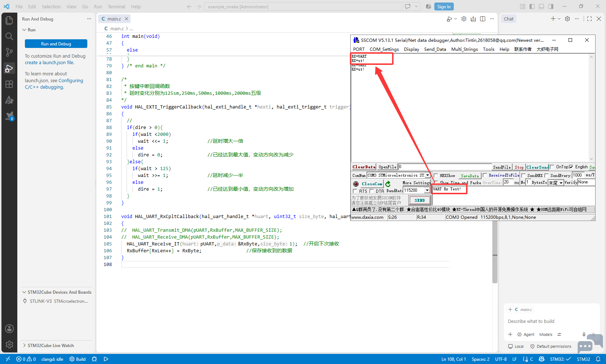Toggle primary side bar layout icon
The image size is (606, 364).
(x=532, y=6)
